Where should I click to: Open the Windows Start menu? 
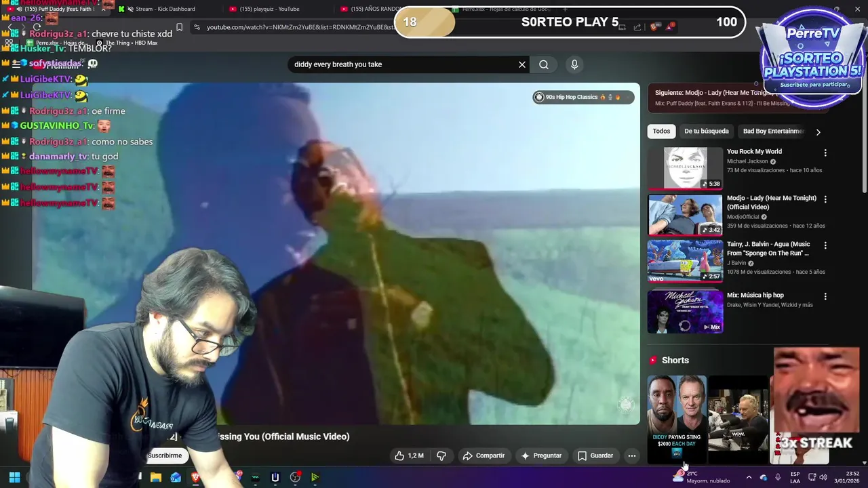click(x=14, y=477)
